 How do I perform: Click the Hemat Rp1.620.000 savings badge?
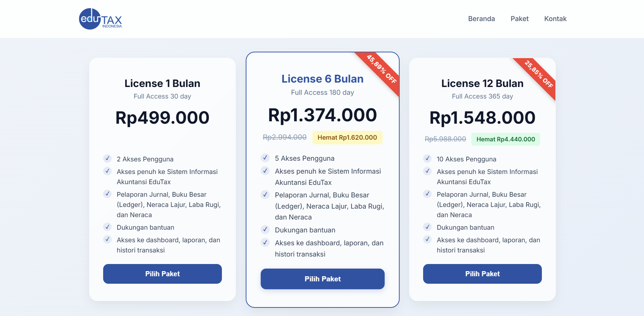coord(347,138)
